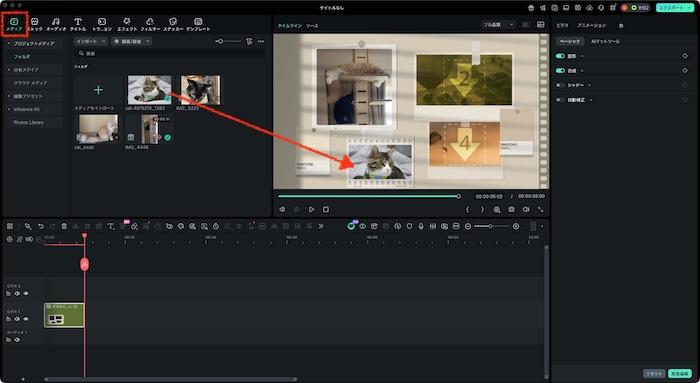The width and height of the screenshot is (700, 383).
Task: Select the Basic (ベーシック) sub-tab
Action: click(570, 42)
